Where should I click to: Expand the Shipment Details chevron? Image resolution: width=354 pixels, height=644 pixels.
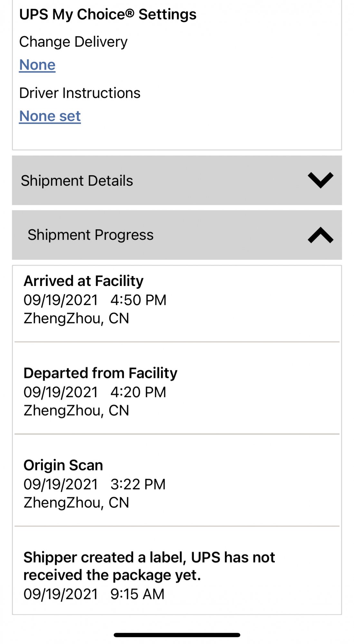coord(320,180)
